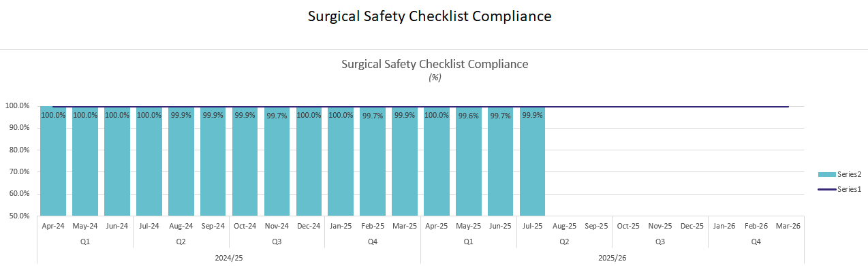868x266 pixels.
Task: Select the 50.0% value axis label
Action: click(17, 216)
